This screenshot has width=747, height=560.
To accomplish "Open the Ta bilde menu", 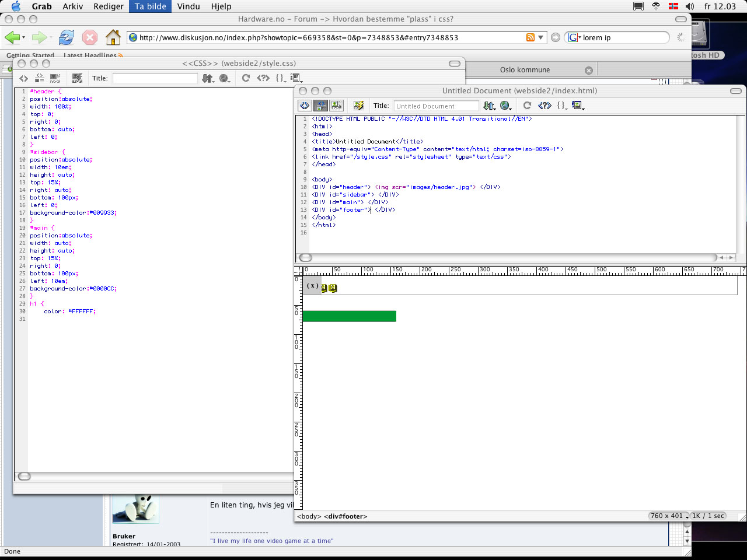I will coord(150,6).
